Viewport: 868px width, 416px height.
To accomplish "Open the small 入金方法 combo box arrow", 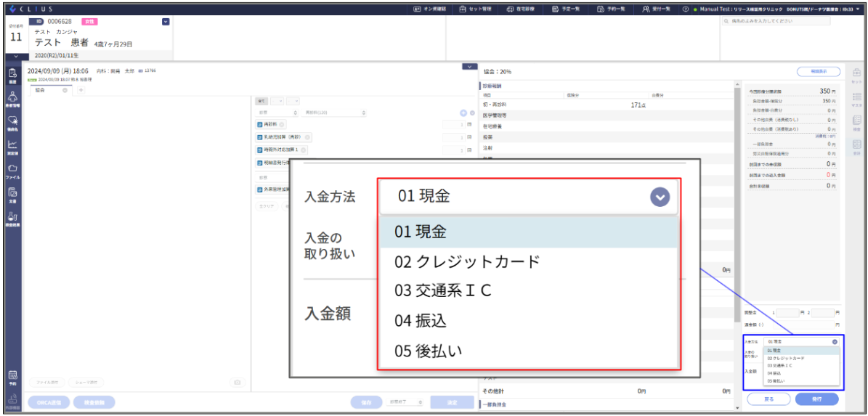I will click(x=835, y=342).
